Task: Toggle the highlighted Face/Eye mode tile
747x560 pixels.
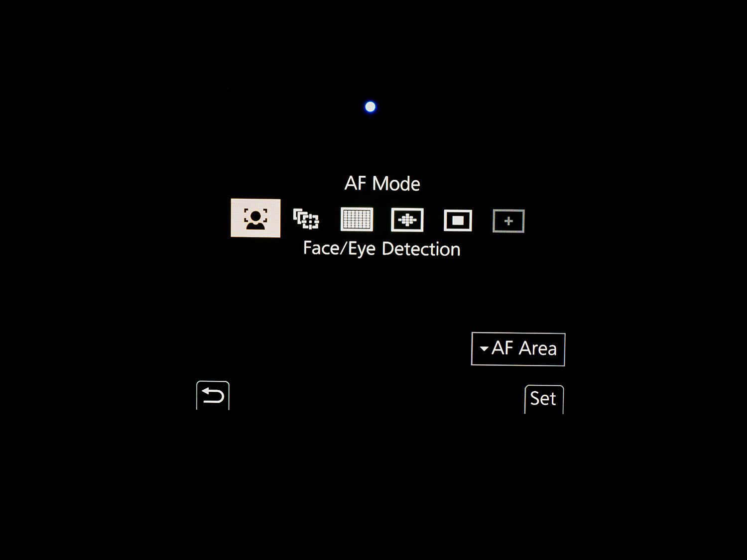Action: [x=255, y=218]
